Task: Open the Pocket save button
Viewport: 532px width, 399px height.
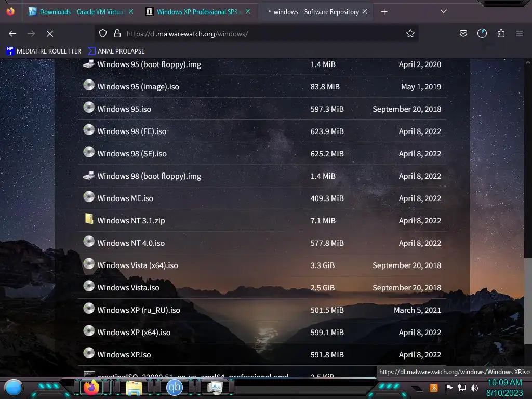Action: coord(463,33)
